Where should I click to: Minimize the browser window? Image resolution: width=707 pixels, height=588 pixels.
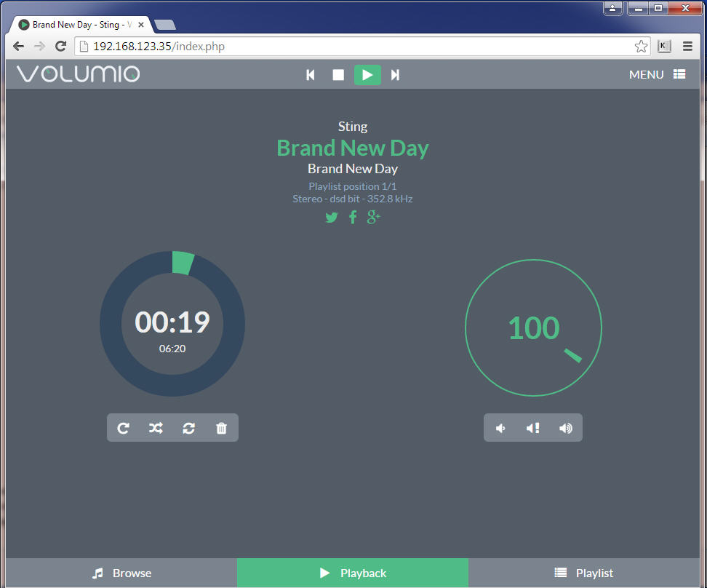639,8
